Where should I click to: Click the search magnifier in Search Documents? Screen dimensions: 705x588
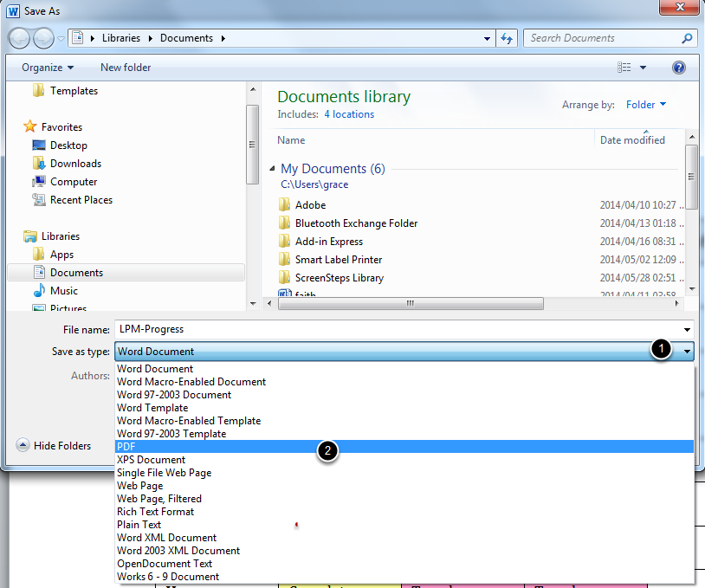[687, 38]
